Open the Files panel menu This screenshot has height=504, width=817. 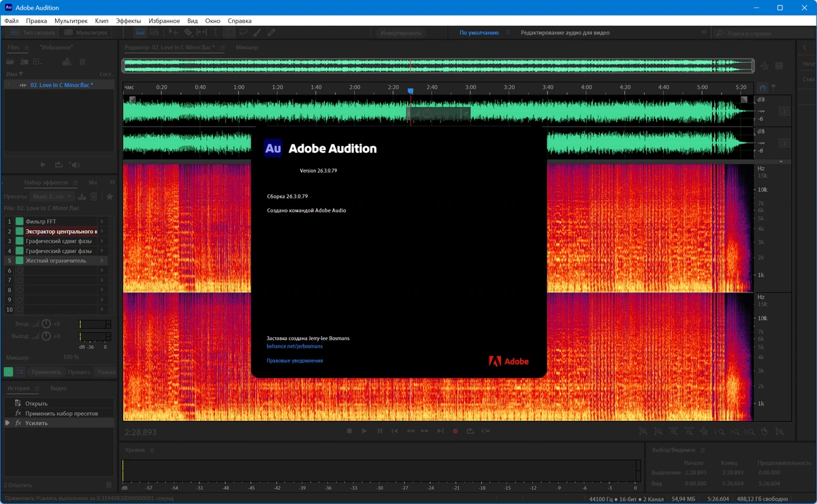coord(27,48)
